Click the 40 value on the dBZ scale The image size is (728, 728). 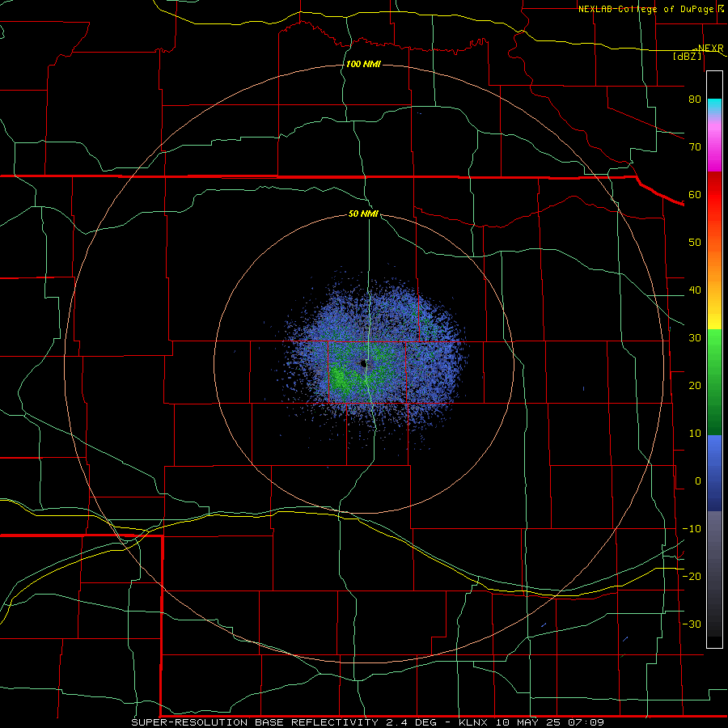[695, 290]
